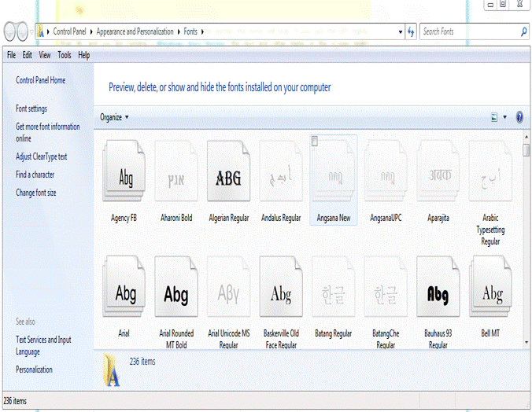Select the Arial font family icon
The width and height of the screenshot is (532, 412).
(x=124, y=286)
